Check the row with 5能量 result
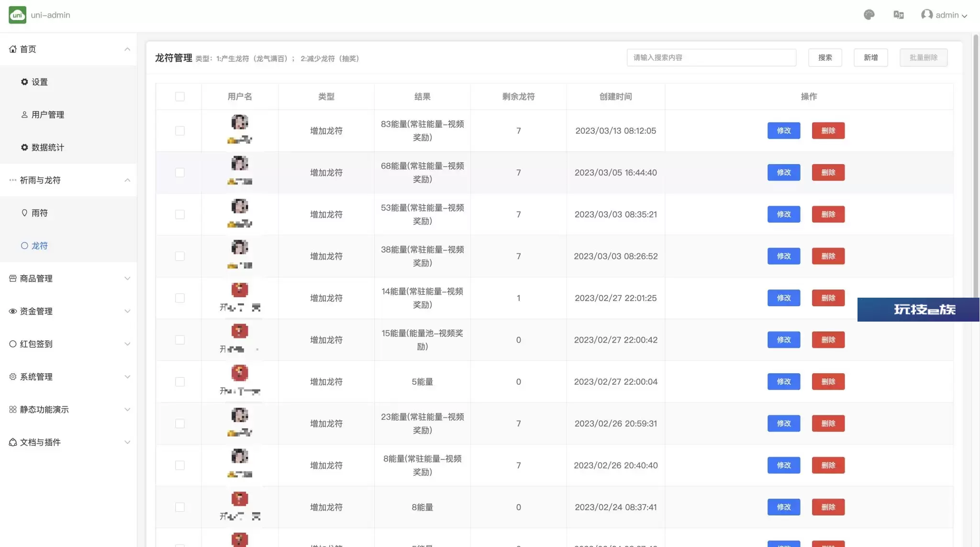980x547 pixels. pyautogui.click(x=180, y=382)
